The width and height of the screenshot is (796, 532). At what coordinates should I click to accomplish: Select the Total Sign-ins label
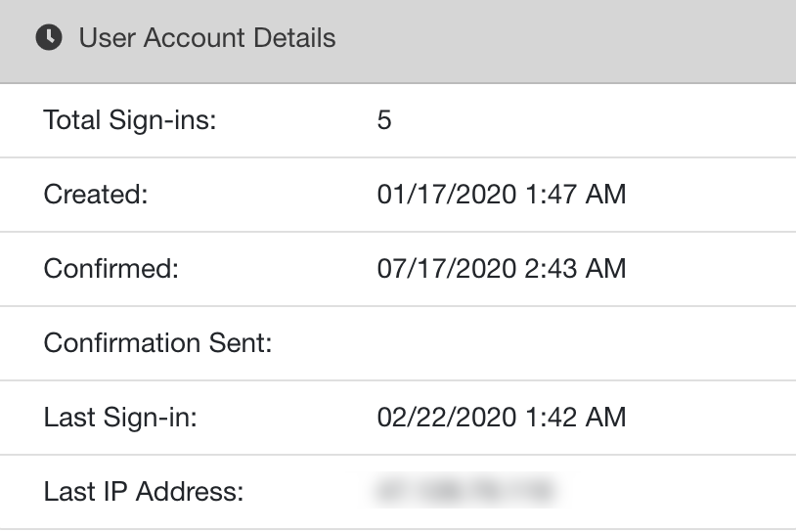(130, 120)
